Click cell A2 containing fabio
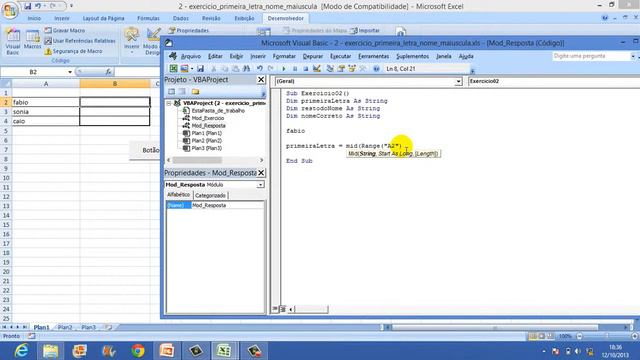Screen dimensions: 640x360 [46, 102]
